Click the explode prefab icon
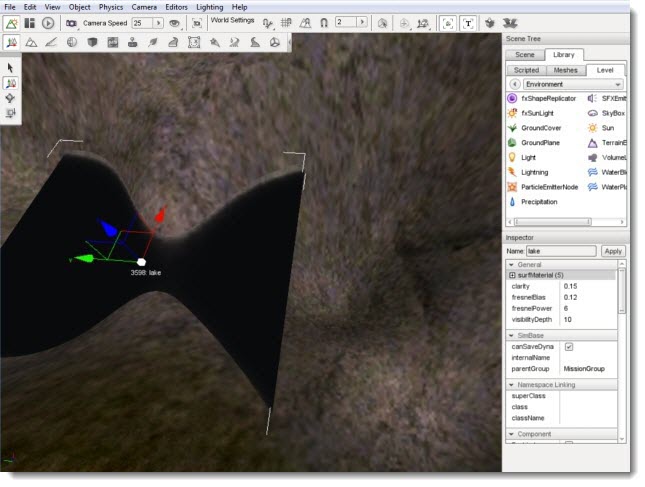The image size is (645, 487). coord(510,23)
